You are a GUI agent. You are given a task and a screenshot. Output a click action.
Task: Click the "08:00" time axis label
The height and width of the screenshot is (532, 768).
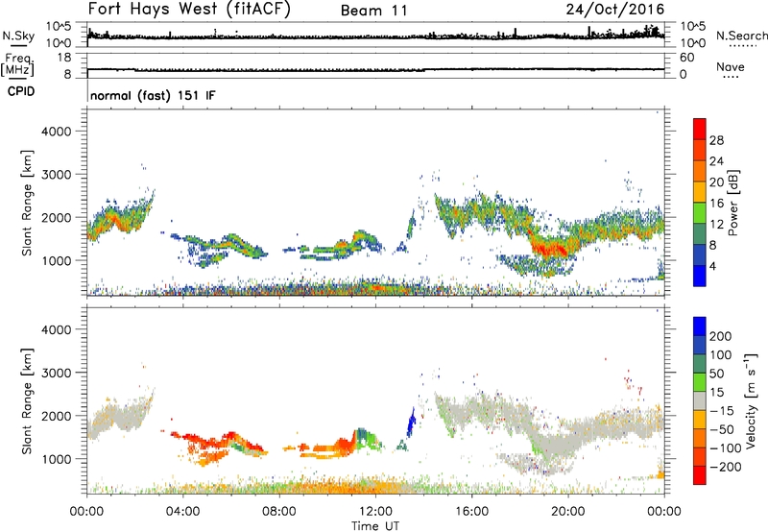279,512
